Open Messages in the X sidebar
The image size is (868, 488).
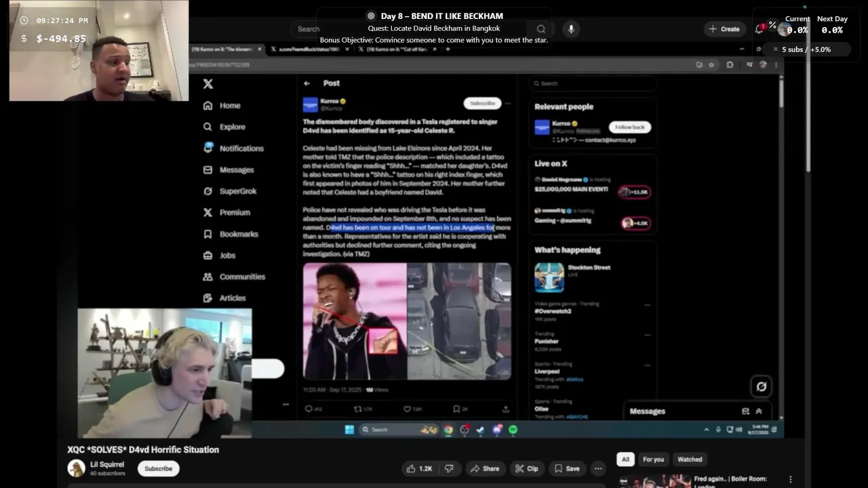[x=229, y=170]
